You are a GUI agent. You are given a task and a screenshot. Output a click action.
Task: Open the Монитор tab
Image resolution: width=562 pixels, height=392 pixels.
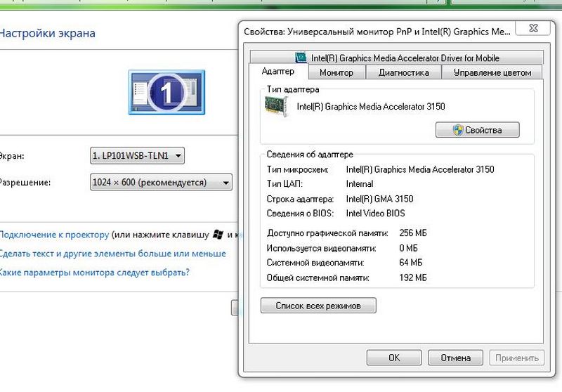coord(336,72)
